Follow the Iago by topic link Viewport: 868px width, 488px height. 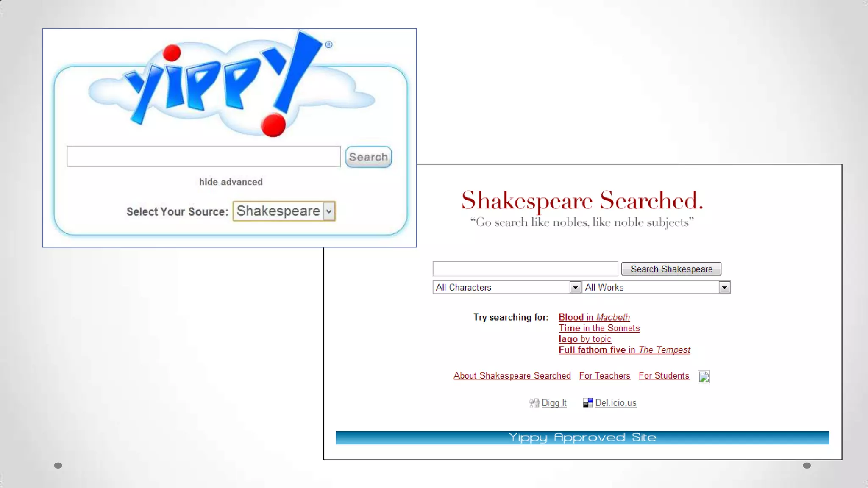click(x=584, y=339)
